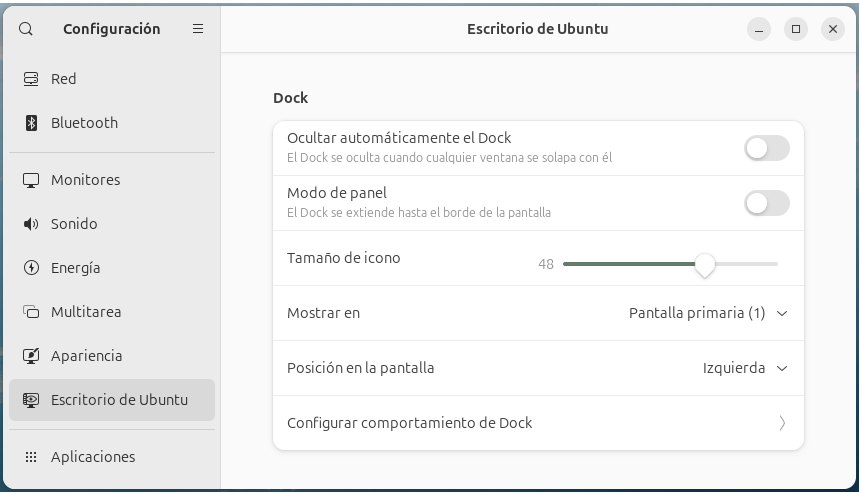The image size is (862, 494).
Task: Minimize the settings window
Action: tap(759, 29)
